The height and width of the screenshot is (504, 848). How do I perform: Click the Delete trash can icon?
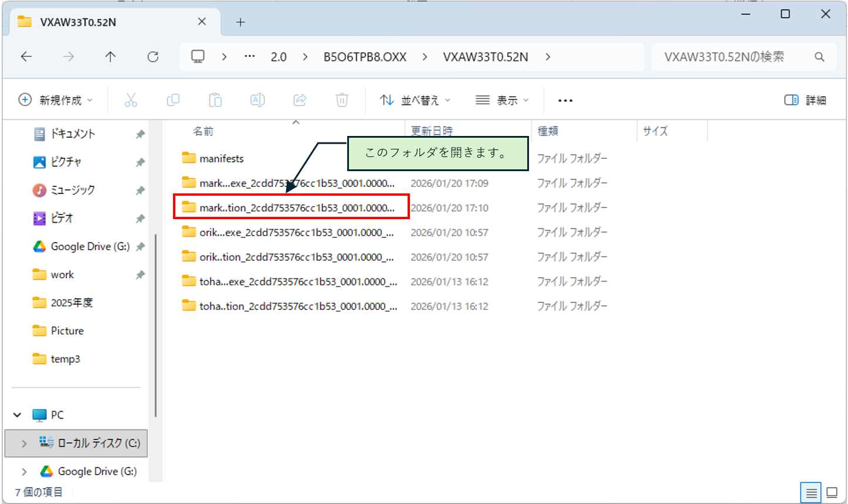342,100
